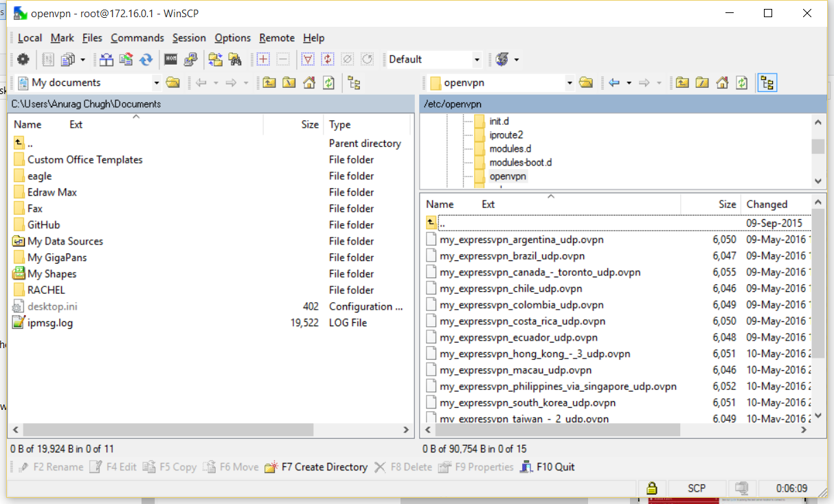Refresh the local panel listing
This screenshot has width=834, height=504.
coord(329,83)
